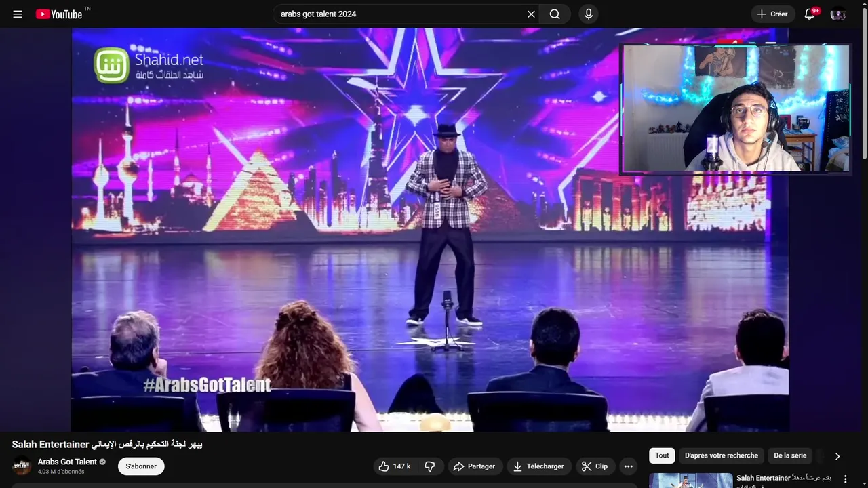The height and width of the screenshot is (488, 868).
Task: Download the video with Télécharger
Action: click(x=538, y=466)
